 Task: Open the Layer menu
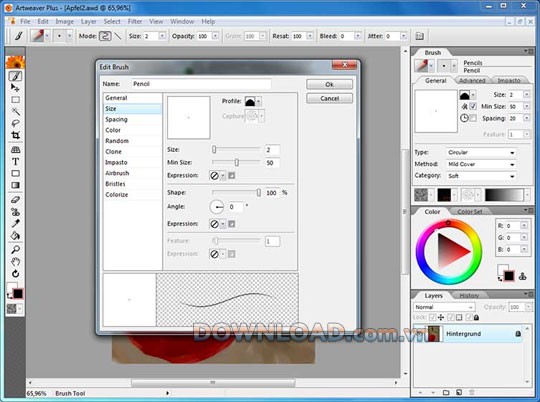coord(89,21)
